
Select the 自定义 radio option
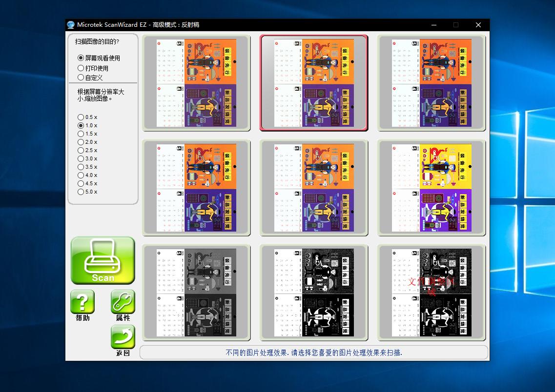pyautogui.click(x=90, y=78)
